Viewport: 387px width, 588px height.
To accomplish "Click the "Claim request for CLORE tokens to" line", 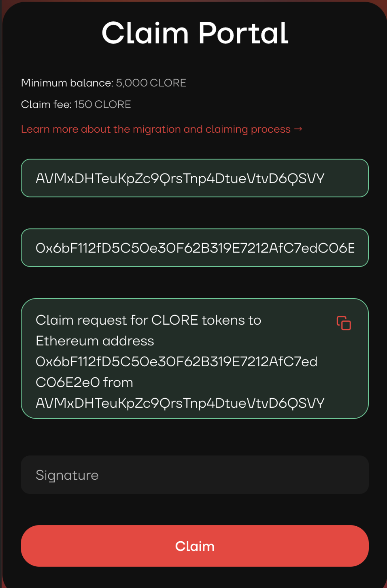I will pyautogui.click(x=148, y=320).
